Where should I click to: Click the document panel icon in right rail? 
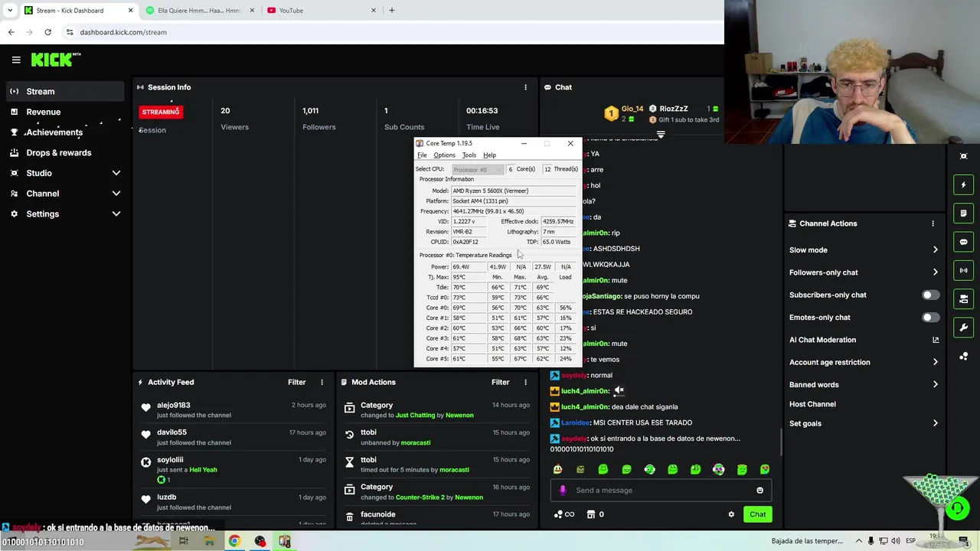click(x=963, y=213)
